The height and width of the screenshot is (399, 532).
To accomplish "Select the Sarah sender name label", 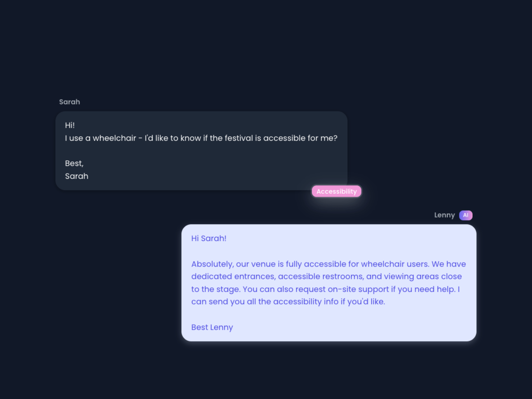I will (x=69, y=102).
